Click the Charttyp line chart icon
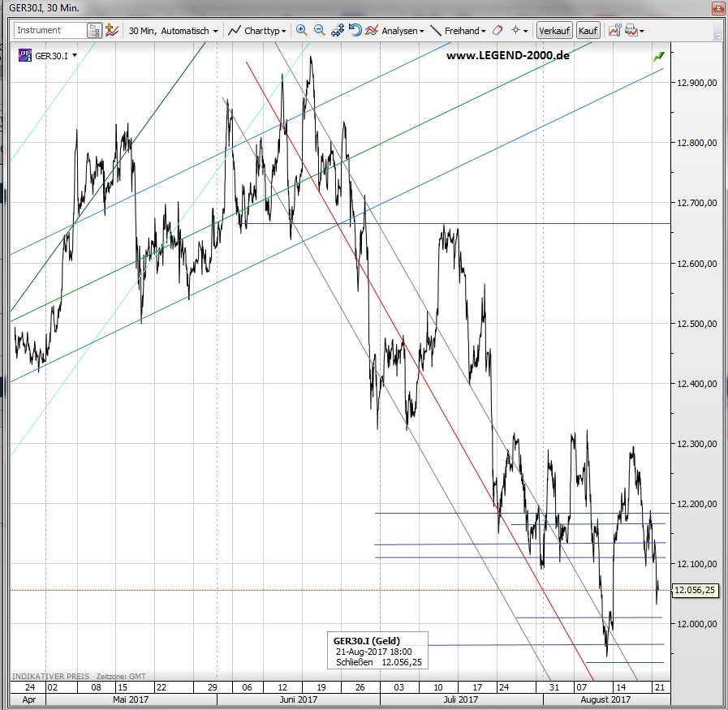728x710 pixels. coord(235,31)
